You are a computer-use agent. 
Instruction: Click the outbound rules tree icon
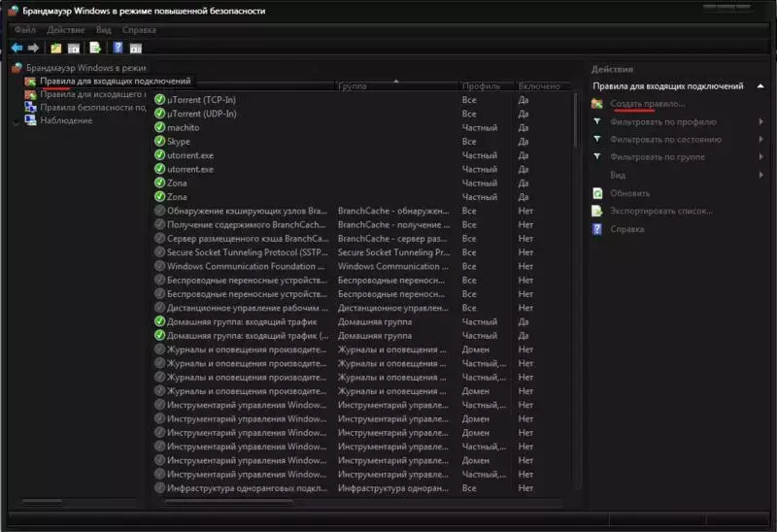(x=31, y=94)
